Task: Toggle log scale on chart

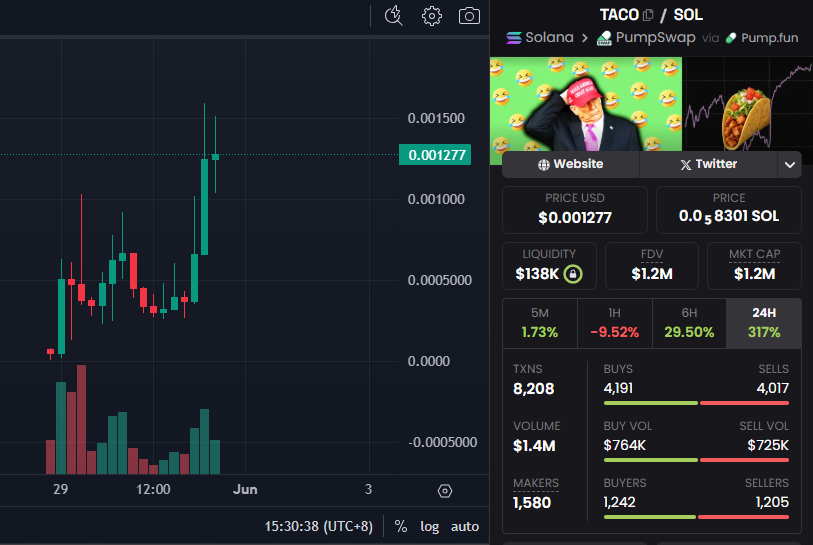Action: pyautogui.click(x=429, y=526)
